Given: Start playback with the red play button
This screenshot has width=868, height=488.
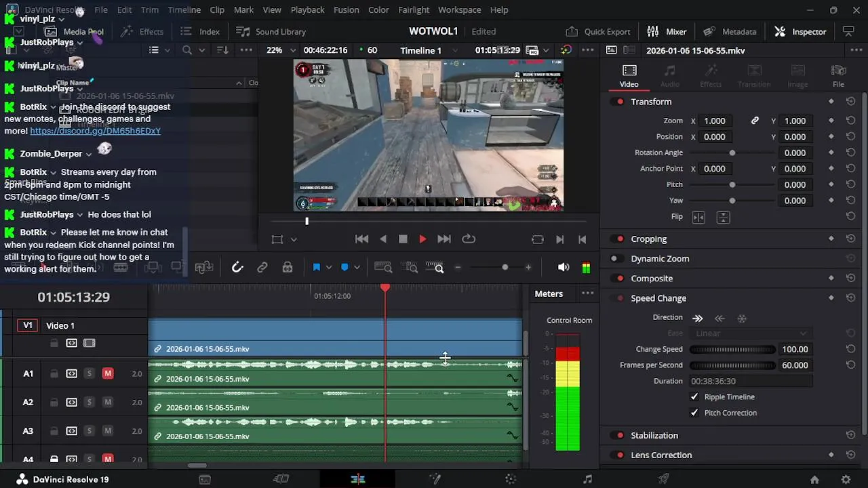Looking at the screenshot, I should pos(422,239).
